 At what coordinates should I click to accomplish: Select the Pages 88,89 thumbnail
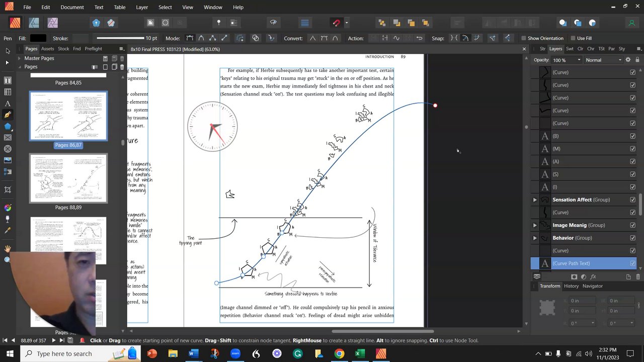68,178
